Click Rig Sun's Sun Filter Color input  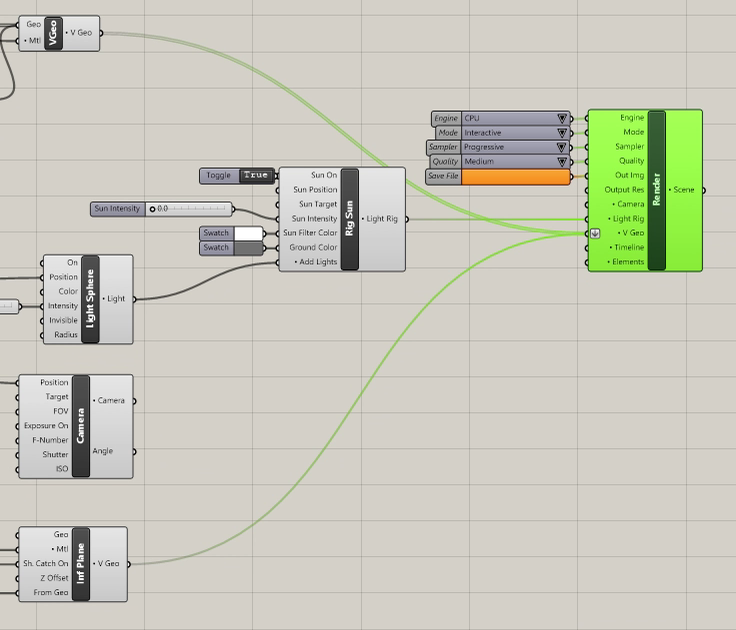click(310, 233)
